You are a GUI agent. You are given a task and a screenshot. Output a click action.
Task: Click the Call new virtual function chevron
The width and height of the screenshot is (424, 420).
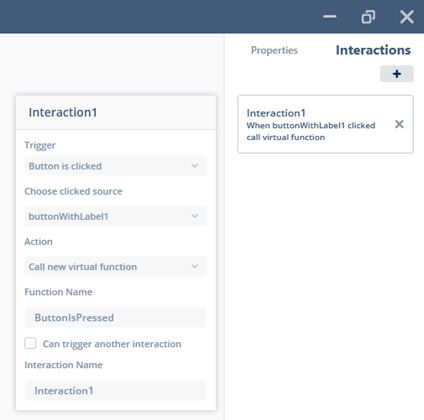[195, 266]
